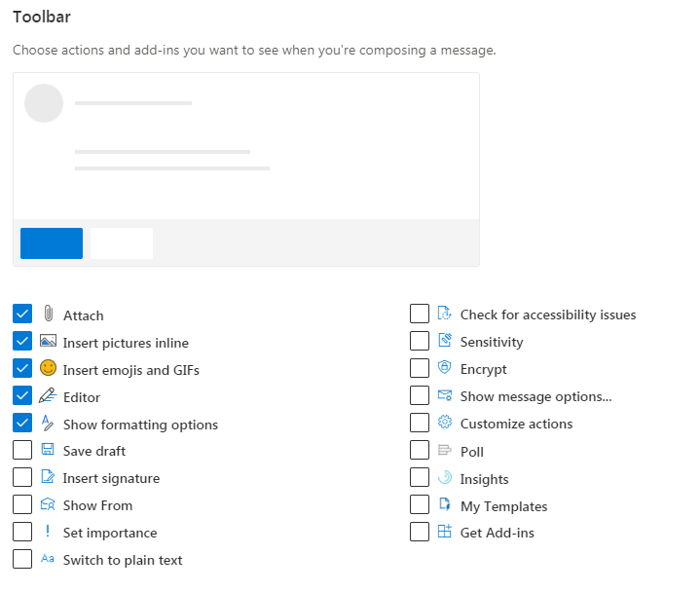Click the Show message options label
This screenshot has height=592, width=700.
click(535, 396)
